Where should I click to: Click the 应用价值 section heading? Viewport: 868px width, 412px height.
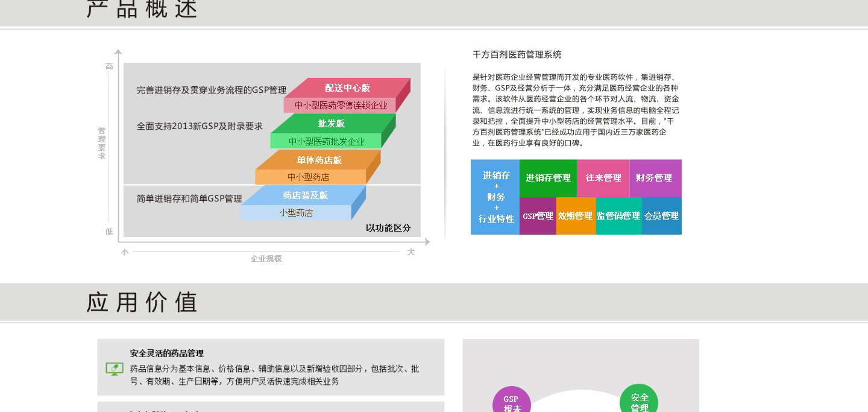tap(142, 302)
